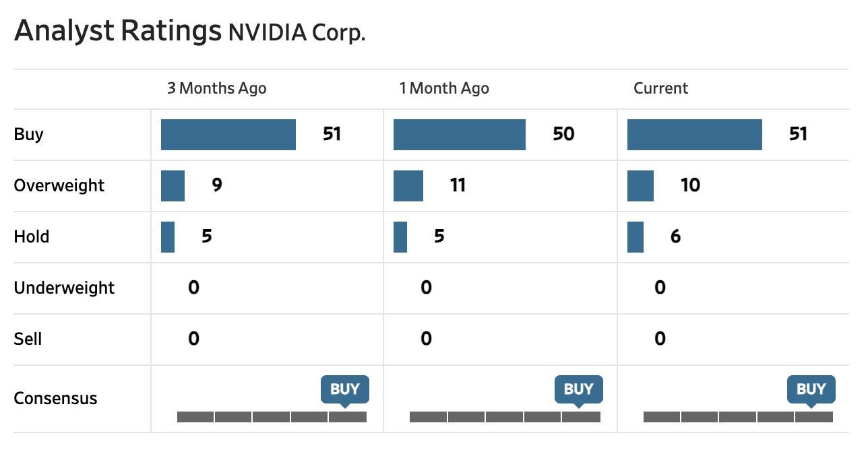This screenshot has height=454, width=868.
Task: Click the 1 Month Ago Buy bar
Action: coord(459,135)
